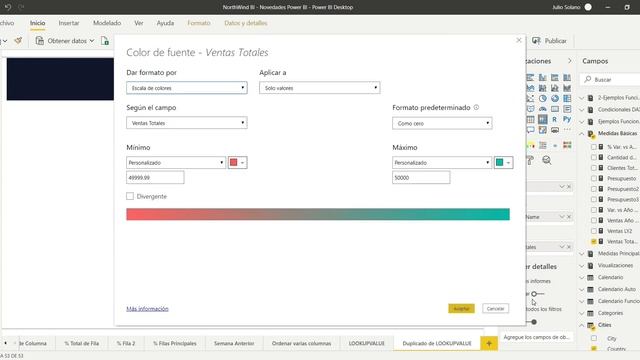Screen dimensions: 640x360
Task: Expand the Categories table
Action: click(x=582, y=313)
